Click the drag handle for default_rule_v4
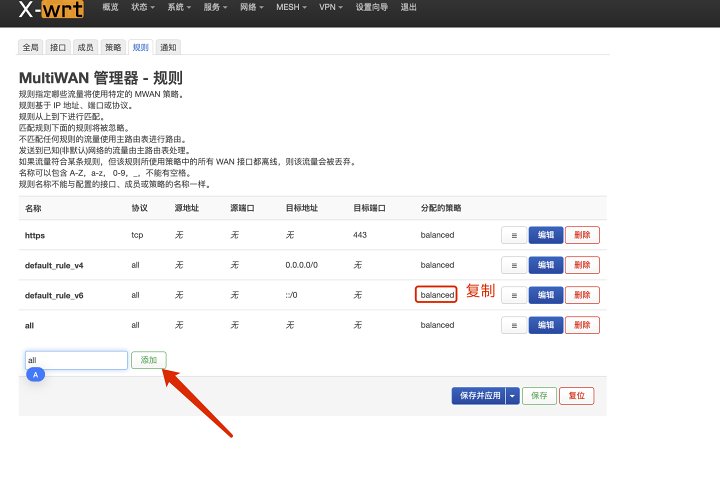 pyautogui.click(x=514, y=265)
